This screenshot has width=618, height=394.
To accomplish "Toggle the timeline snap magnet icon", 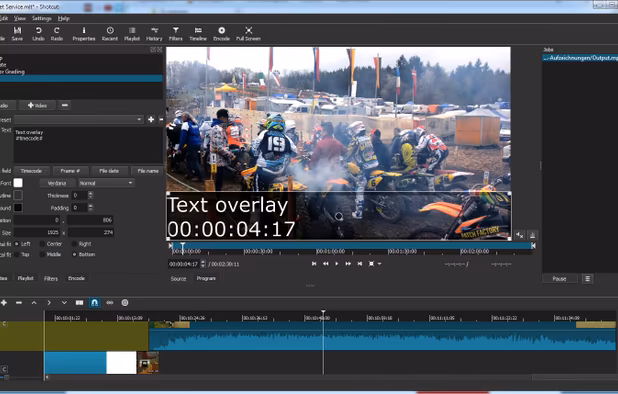I will pyautogui.click(x=95, y=303).
